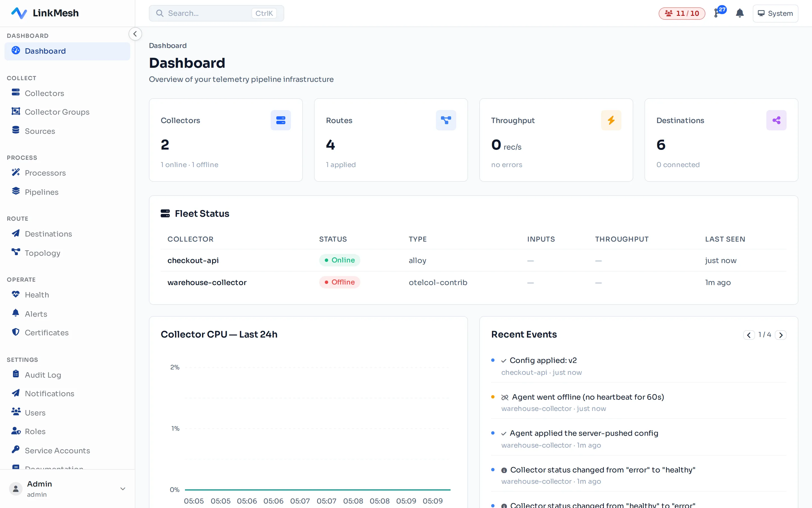Open the Topology view
The image size is (812, 508).
(x=67, y=253)
